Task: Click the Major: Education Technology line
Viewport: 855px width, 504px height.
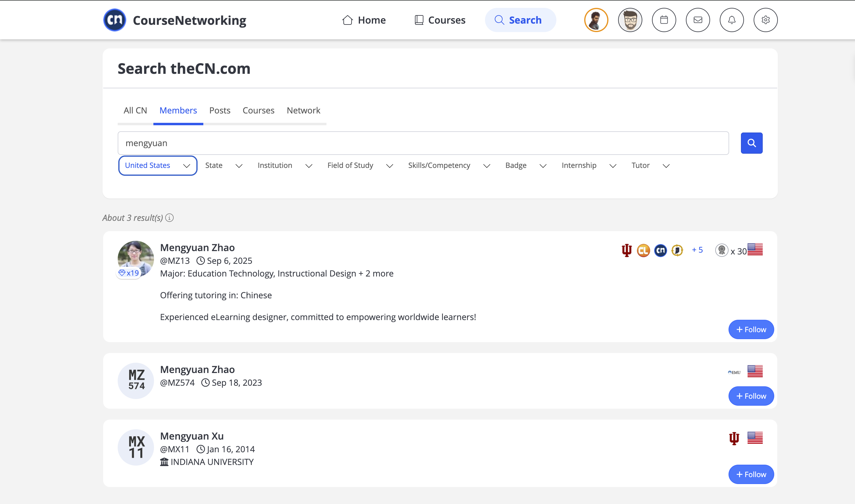Action: pyautogui.click(x=277, y=273)
